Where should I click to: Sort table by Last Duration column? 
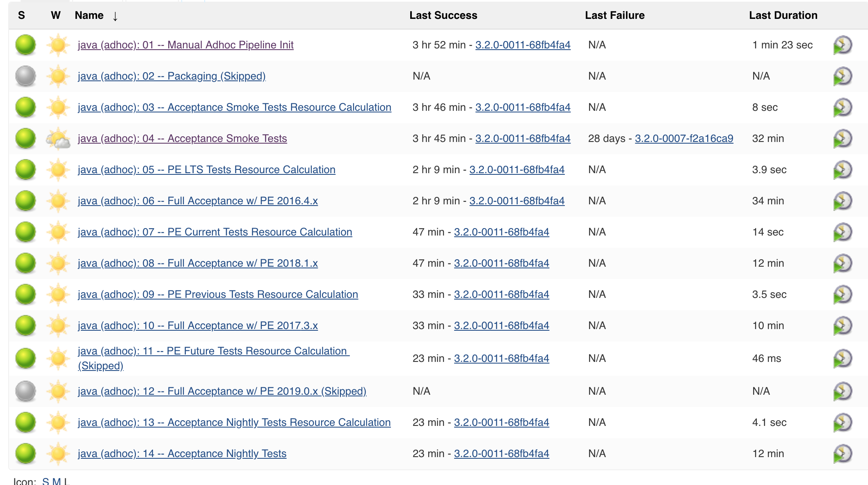(x=783, y=16)
